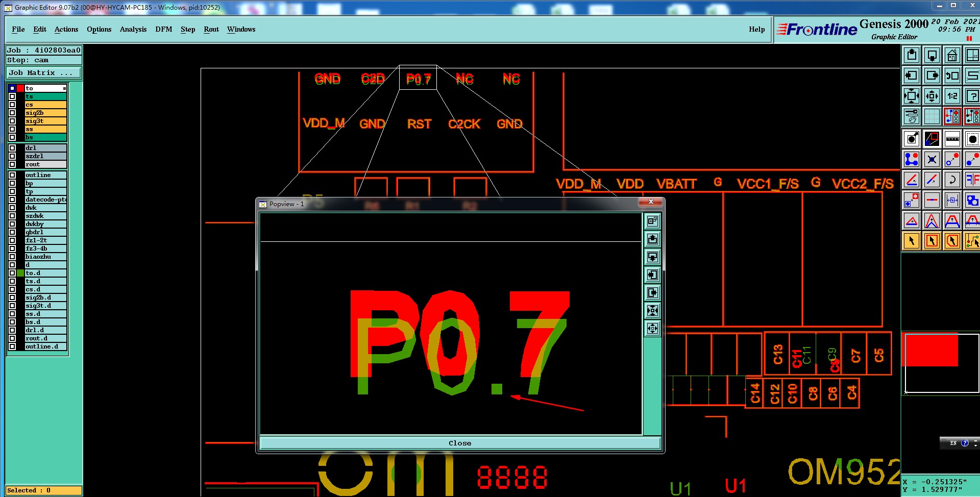Select the plain arrow pointer tool

click(x=912, y=241)
